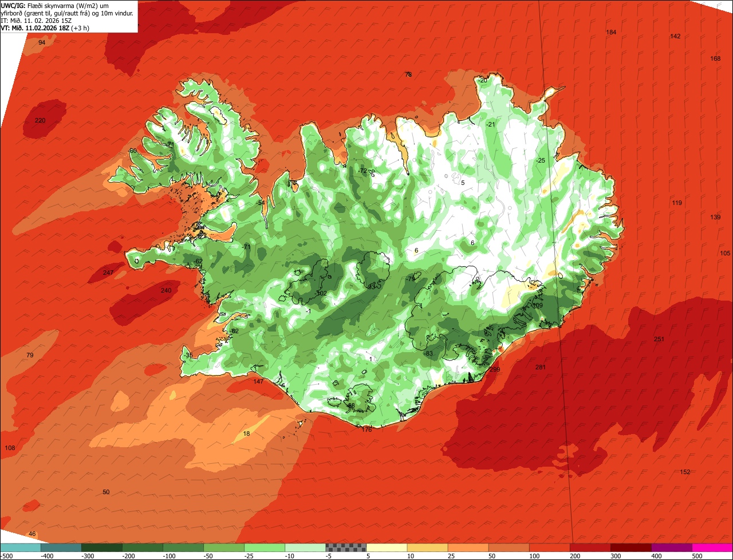This screenshot has height=560, width=733.
Task: Click the flux value 105 at the east edge
Action: pyautogui.click(x=725, y=253)
